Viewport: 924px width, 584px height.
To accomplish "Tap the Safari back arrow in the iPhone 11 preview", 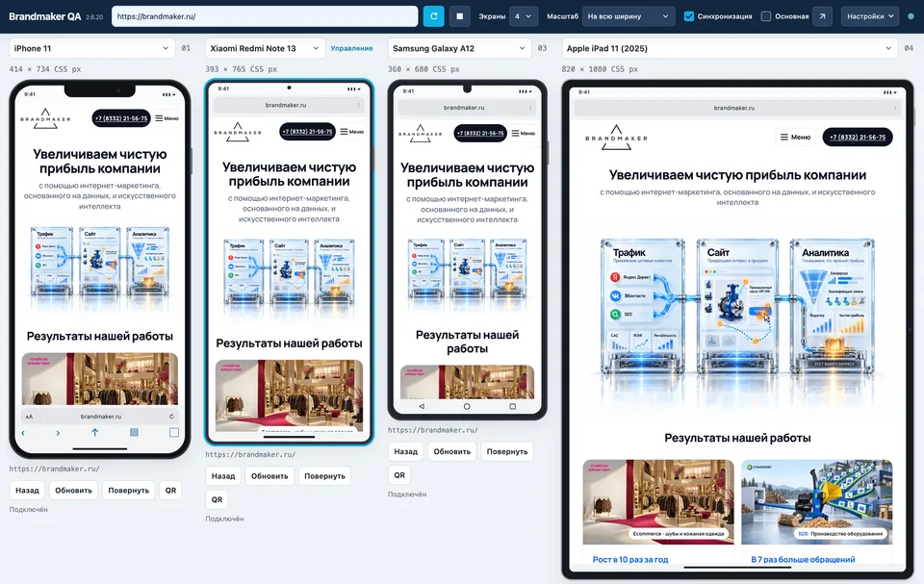I will tap(23, 433).
